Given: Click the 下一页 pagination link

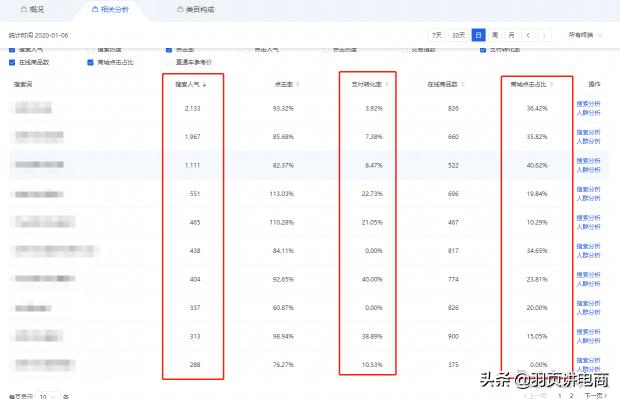Looking at the screenshot, I should (x=595, y=395).
